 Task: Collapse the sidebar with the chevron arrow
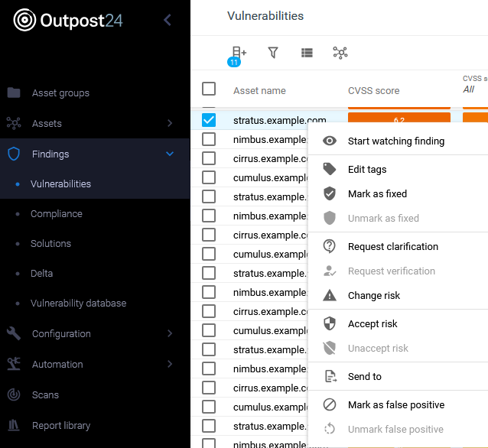click(168, 21)
